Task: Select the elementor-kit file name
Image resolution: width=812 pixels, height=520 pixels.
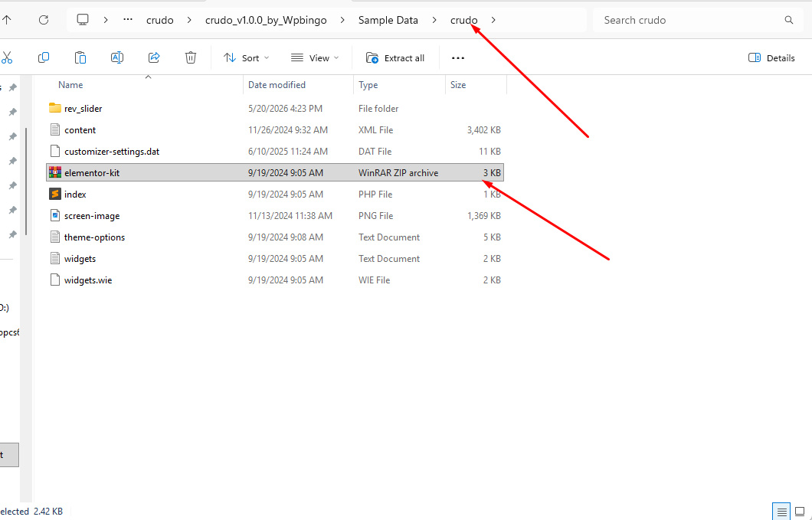Action: [92, 173]
